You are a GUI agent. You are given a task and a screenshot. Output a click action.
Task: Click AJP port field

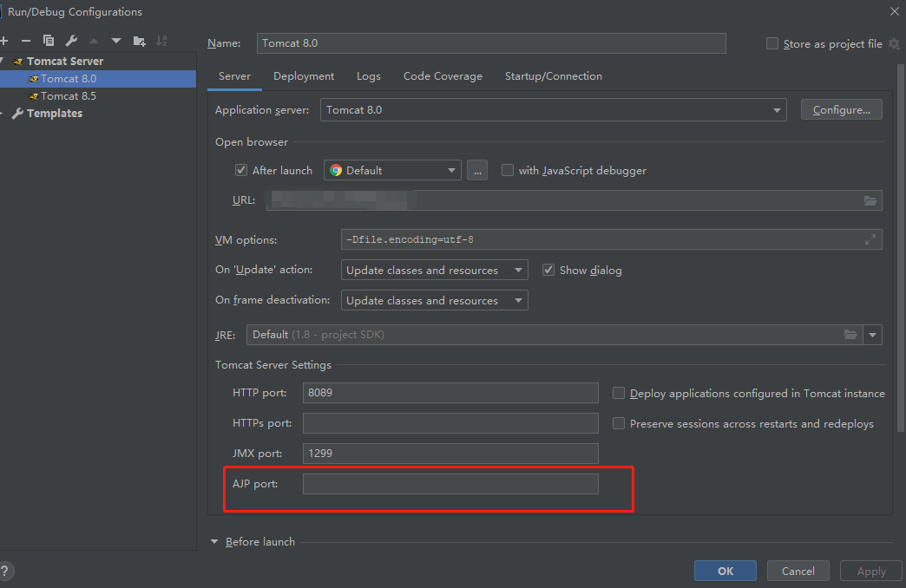[x=450, y=484]
